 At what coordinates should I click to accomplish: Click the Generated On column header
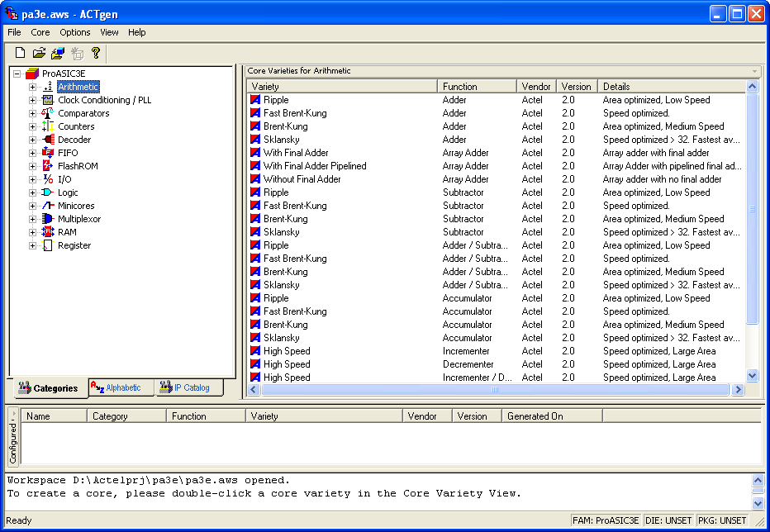[x=552, y=416]
